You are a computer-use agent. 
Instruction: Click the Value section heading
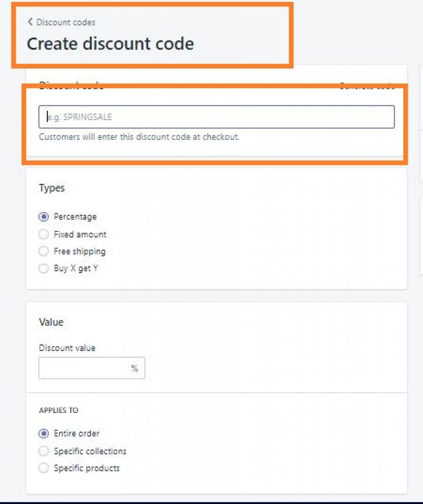click(51, 322)
